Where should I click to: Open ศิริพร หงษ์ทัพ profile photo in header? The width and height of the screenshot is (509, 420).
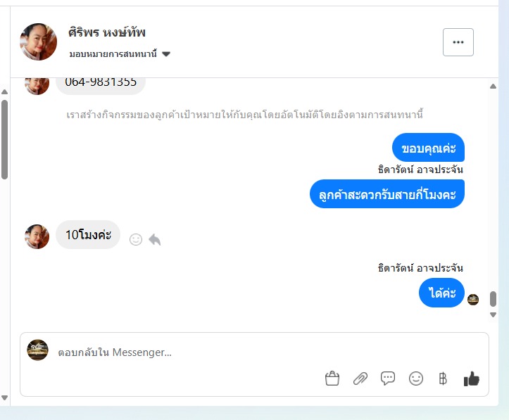pyautogui.click(x=38, y=42)
